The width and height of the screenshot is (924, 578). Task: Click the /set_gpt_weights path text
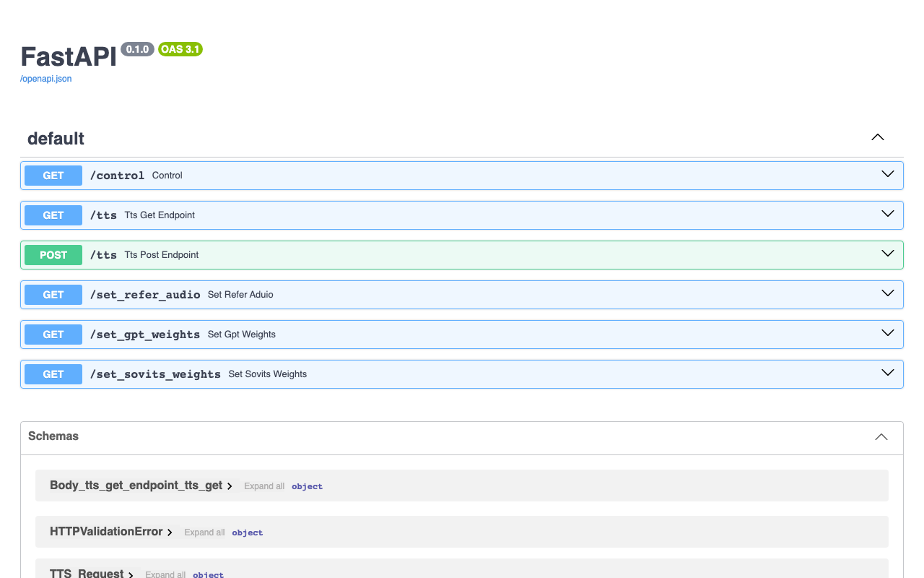tap(145, 335)
